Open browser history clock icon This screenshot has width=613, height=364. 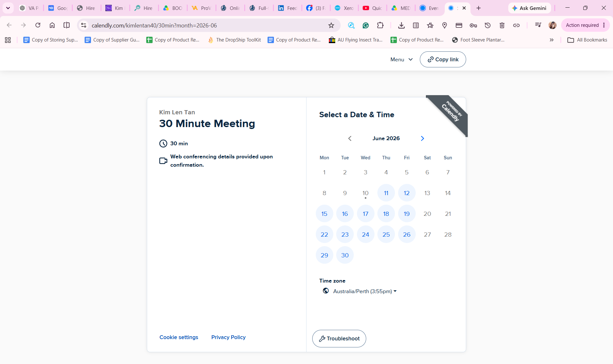[488, 25]
